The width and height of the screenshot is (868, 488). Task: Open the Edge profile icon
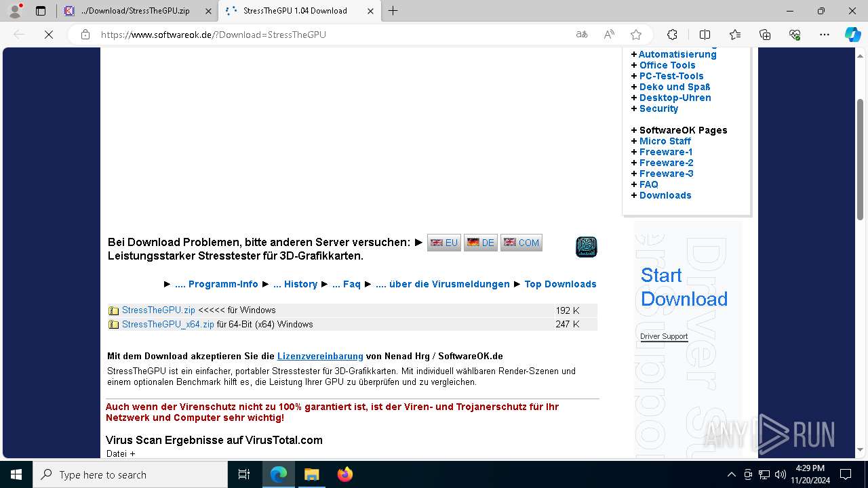tap(15, 11)
